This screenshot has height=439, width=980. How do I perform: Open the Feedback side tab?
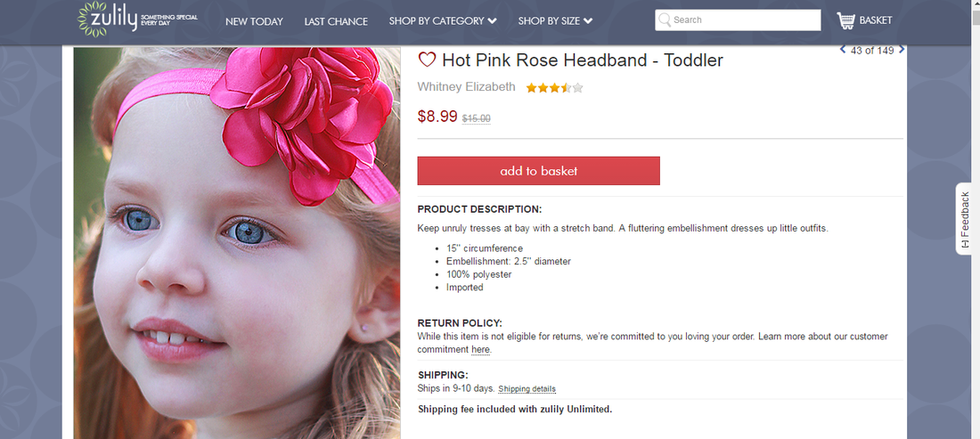(965, 220)
